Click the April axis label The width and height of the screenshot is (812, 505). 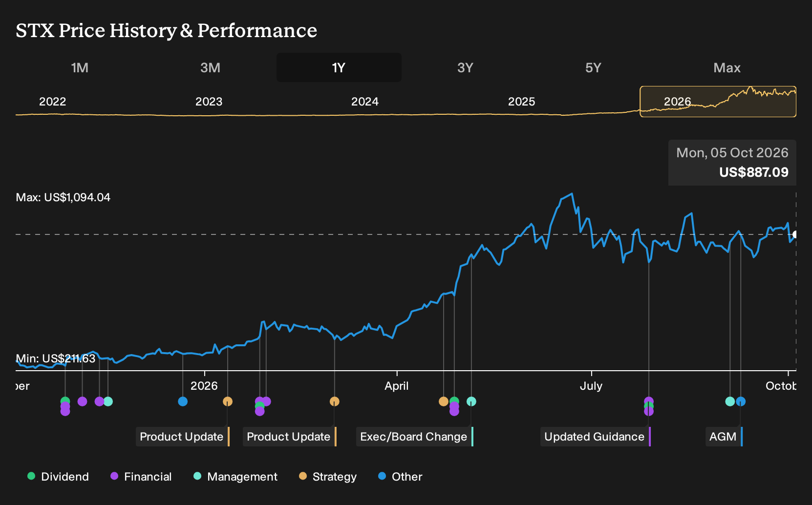397,386
